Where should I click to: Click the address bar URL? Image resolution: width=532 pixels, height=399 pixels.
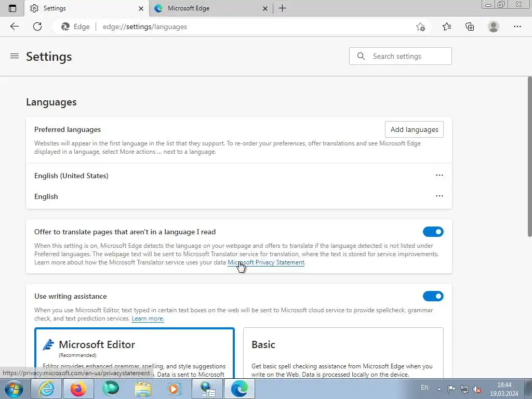coord(145,27)
